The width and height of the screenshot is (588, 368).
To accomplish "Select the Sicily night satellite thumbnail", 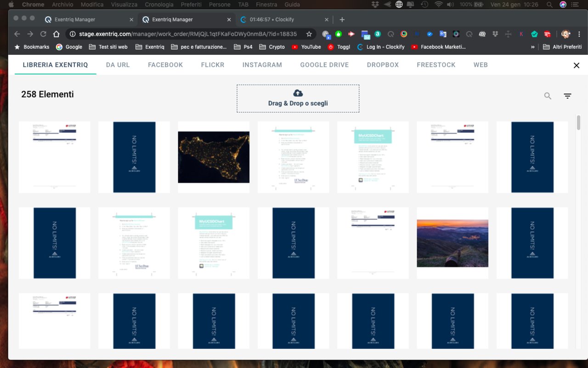I will tap(214, 157).
